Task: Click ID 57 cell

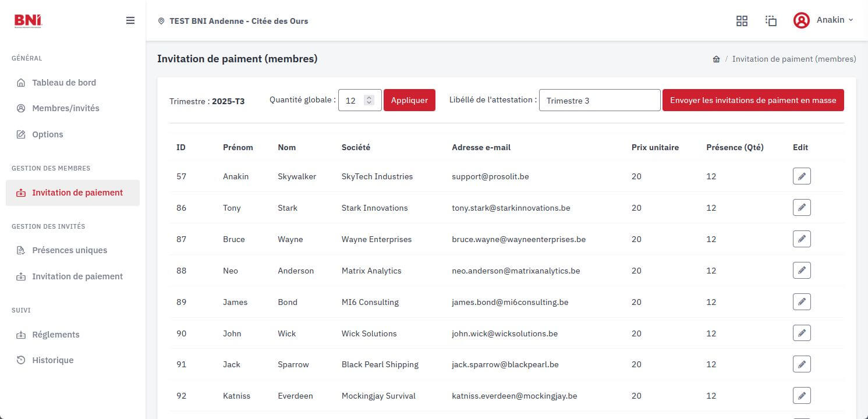Action: [181, 176]
